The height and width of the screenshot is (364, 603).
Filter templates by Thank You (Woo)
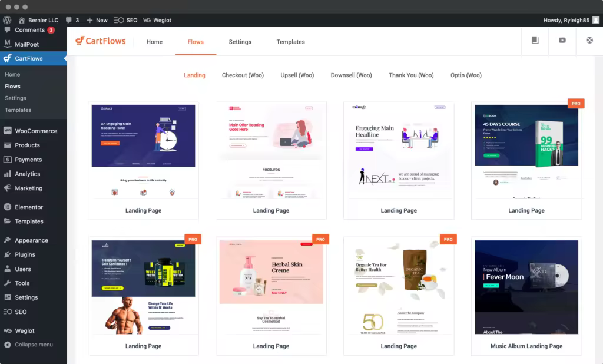point(411,75)
